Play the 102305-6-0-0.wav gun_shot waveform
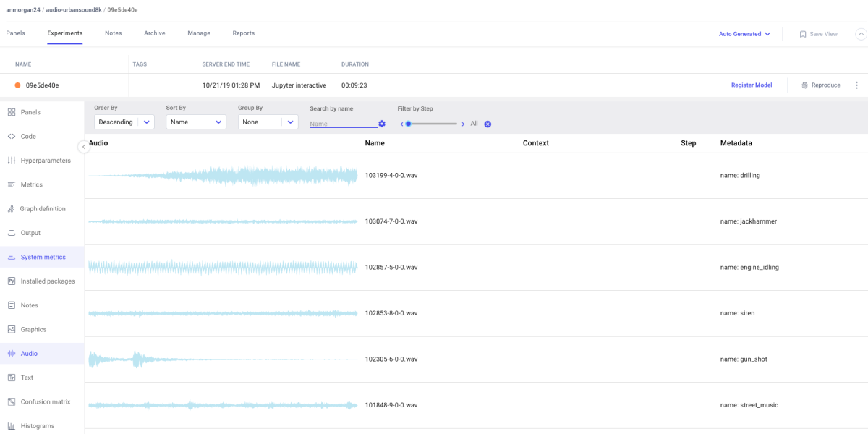Viewport: 868px width, 434px height. (223, 359)
